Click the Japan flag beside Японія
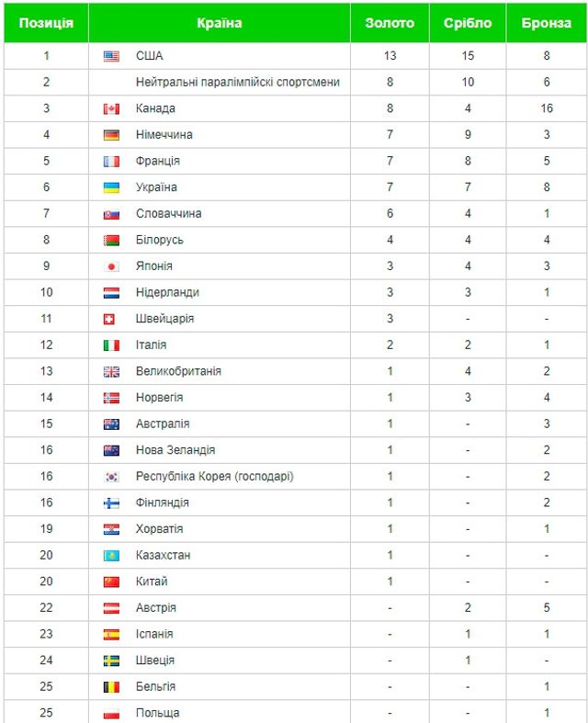This screenshot has height=723, width=588. pyautogui.click(x=111, y=266)
